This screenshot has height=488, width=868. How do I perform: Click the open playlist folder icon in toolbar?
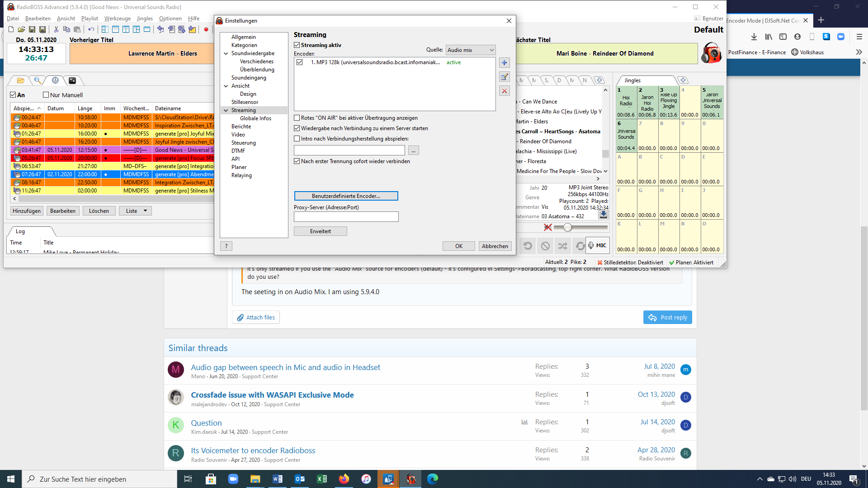[21, 29]
